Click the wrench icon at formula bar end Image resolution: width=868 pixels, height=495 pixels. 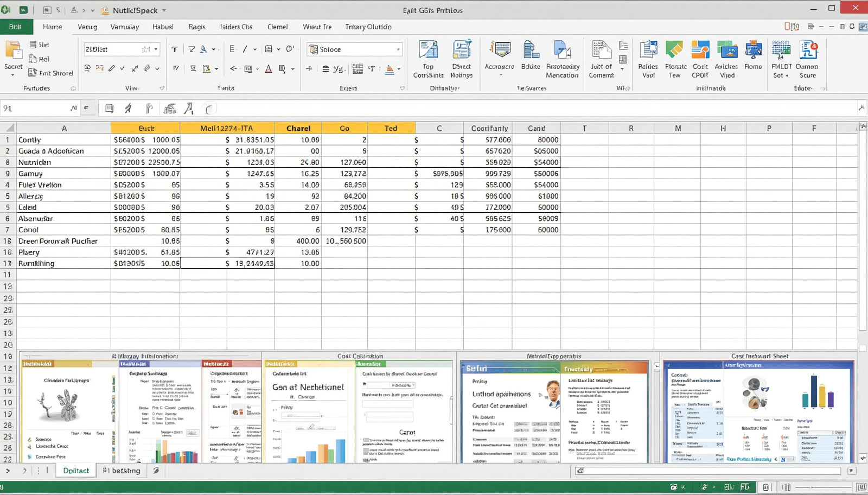(861, 108)
